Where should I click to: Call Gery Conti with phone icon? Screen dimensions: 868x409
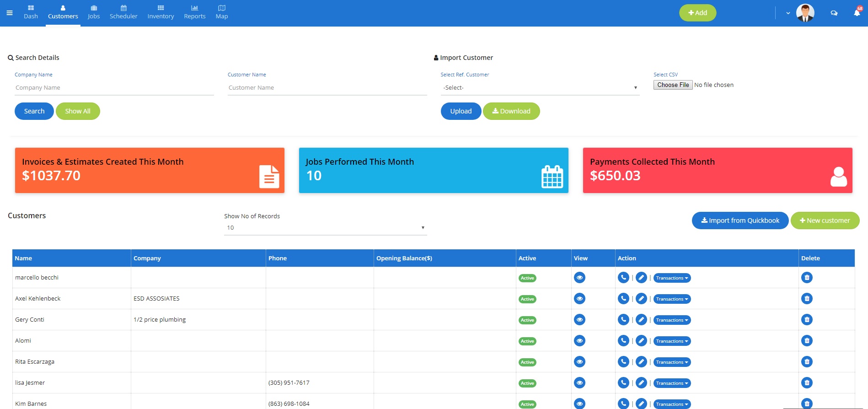pos(623,320)
